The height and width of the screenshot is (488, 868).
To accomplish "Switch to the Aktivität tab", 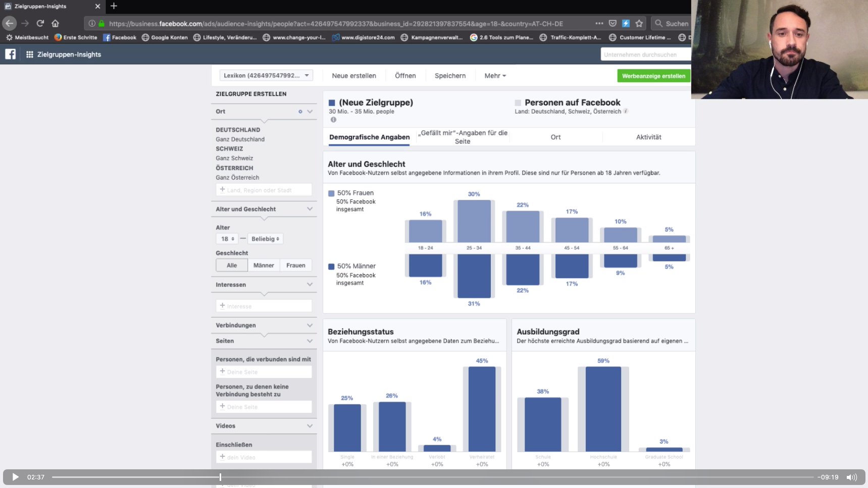I will [648, 137].
